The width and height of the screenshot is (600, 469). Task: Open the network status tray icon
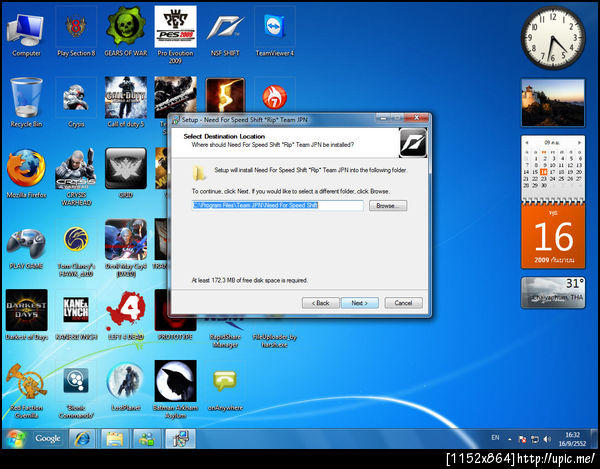535,439
